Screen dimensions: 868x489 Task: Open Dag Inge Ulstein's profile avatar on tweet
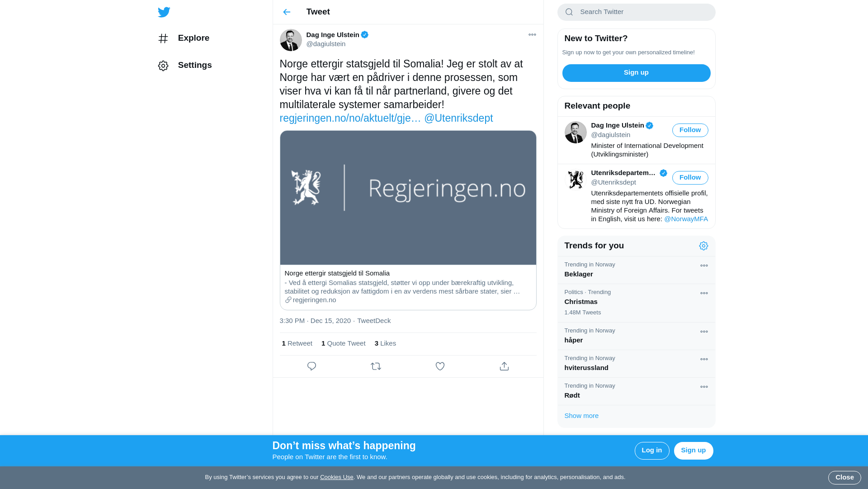(291, 40)
